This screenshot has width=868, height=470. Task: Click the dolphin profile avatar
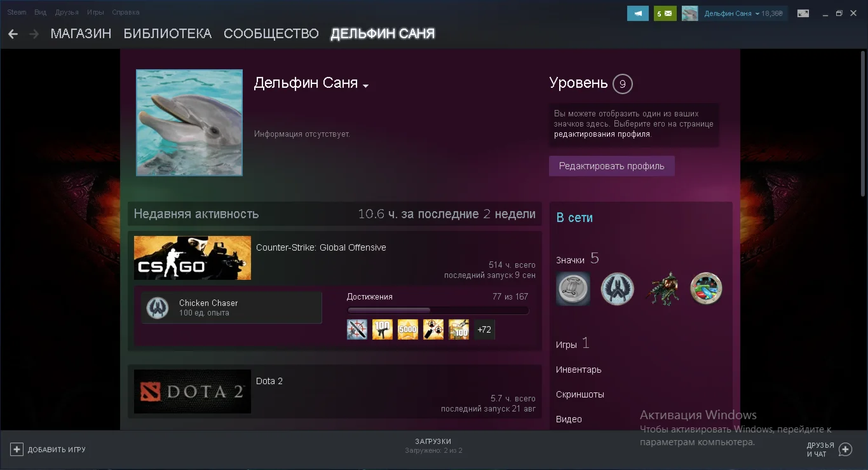click(189, 122)
